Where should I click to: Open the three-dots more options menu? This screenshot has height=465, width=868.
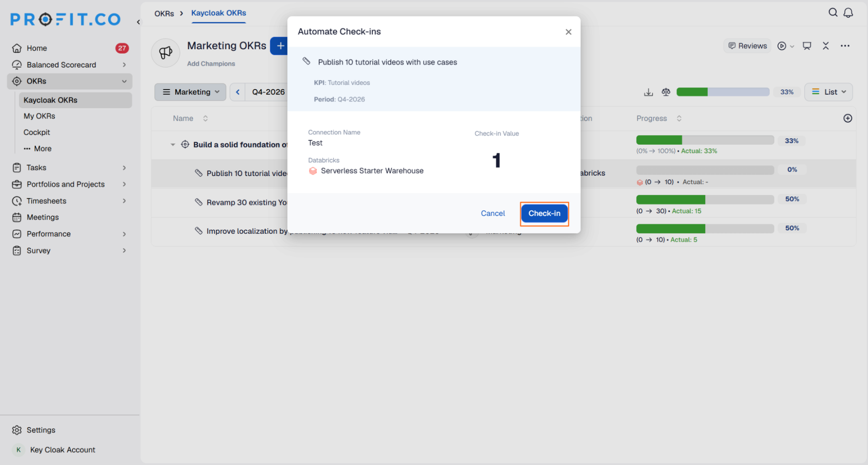[x=845, y=46]
